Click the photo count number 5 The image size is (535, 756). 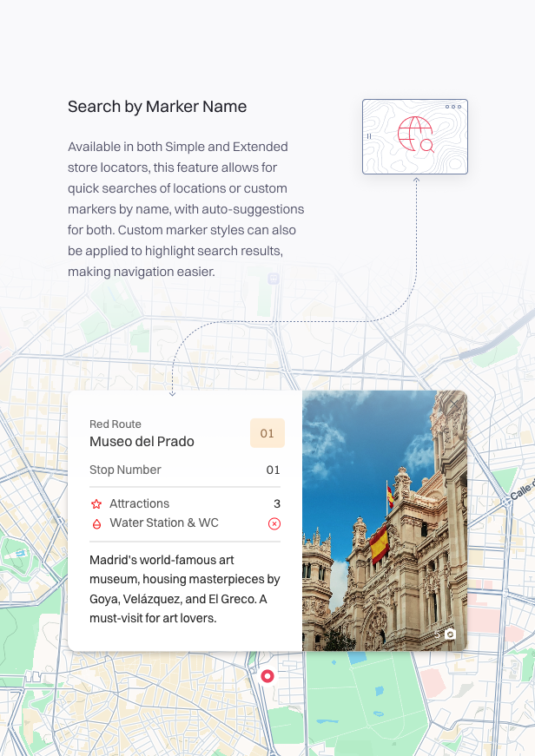437,634
